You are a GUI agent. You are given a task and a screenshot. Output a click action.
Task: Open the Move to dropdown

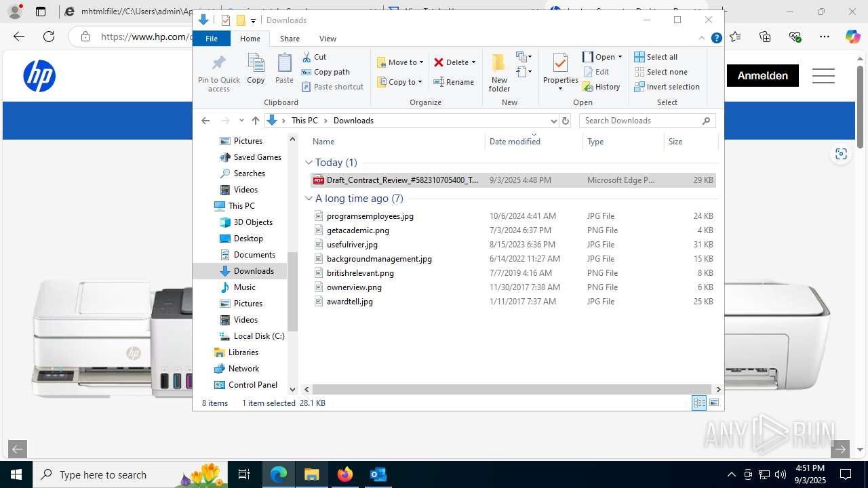pyautogui.click(x=400, y=62)
